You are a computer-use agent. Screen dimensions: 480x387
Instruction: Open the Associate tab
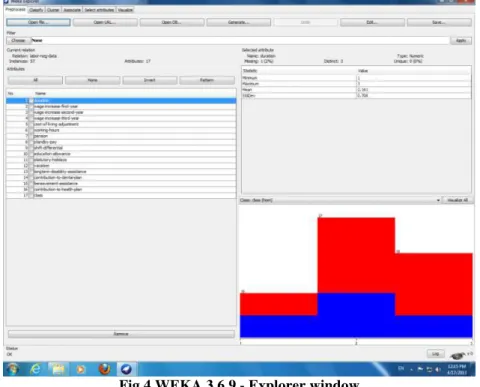(72, 10)
